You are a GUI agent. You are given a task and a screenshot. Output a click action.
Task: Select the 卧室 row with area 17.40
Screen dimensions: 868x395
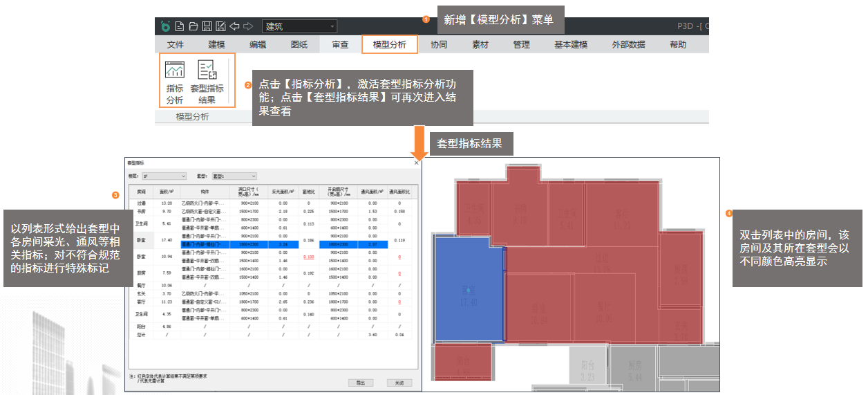pos(270,240)
